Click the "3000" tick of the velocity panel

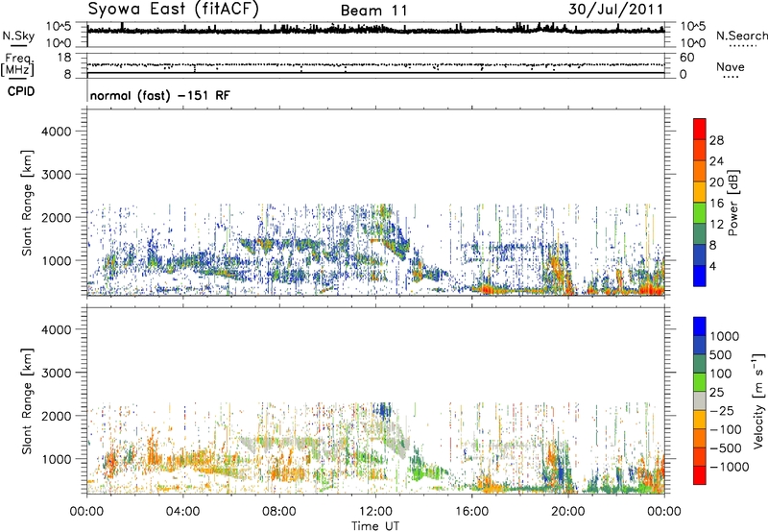click(56, 373)
